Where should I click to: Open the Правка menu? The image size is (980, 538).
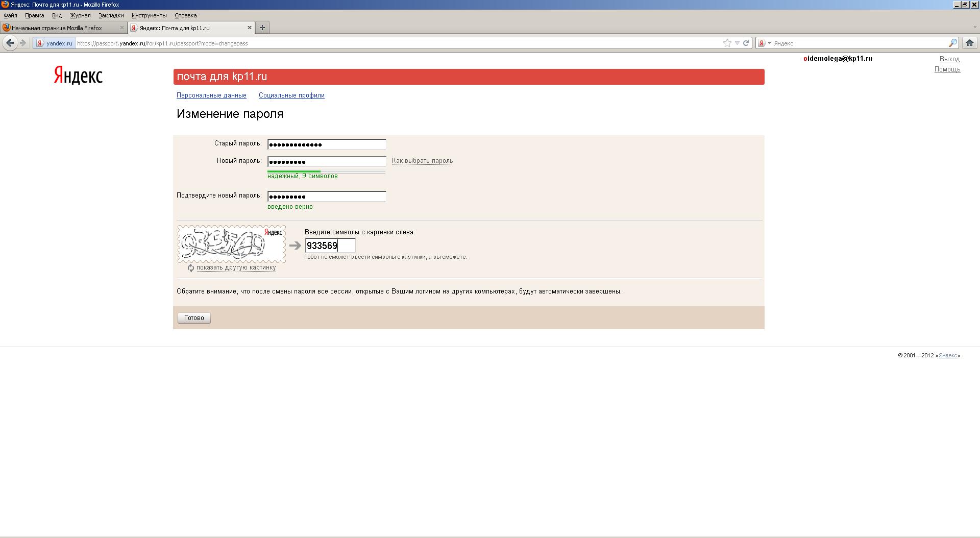[35, 15]
